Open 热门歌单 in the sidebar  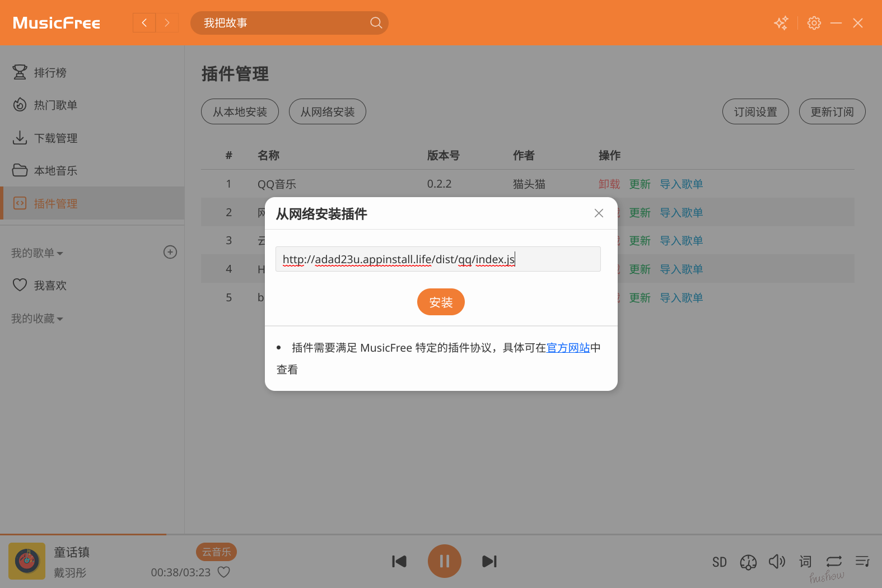(x=92, y=105)
